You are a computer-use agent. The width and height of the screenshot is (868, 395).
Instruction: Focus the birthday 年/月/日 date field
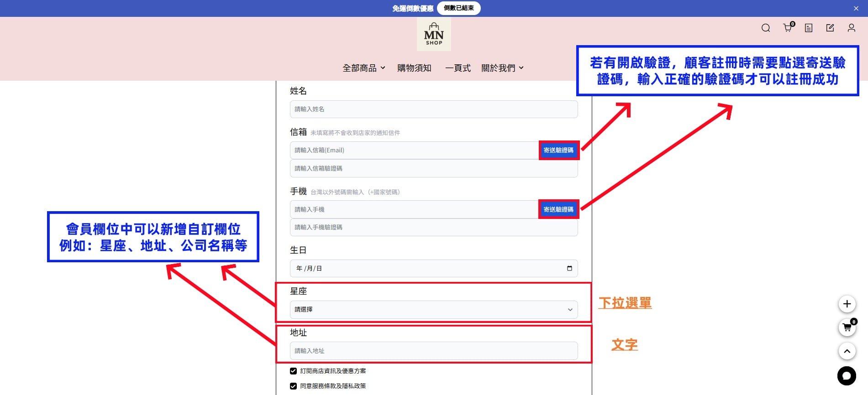point(434,268)
